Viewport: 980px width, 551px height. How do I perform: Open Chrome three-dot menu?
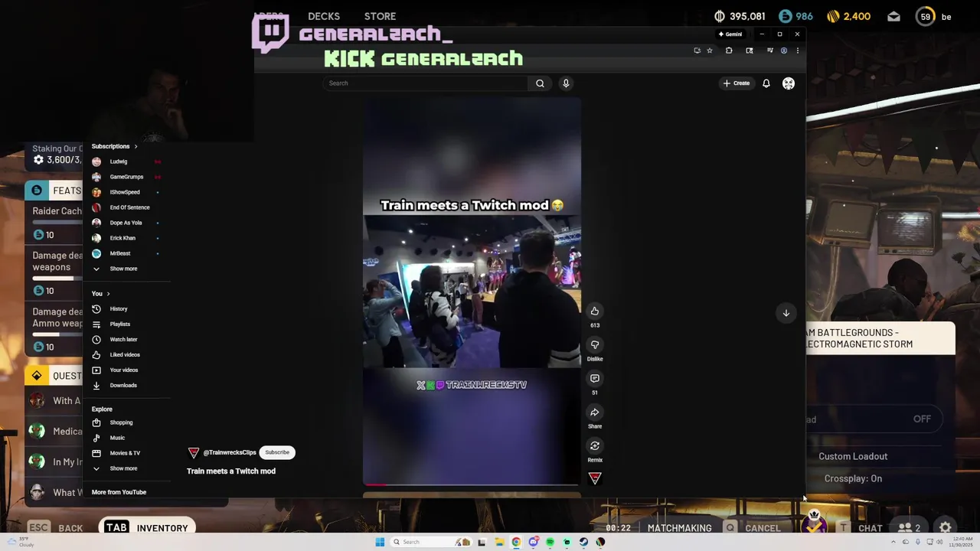click(797, 51)
